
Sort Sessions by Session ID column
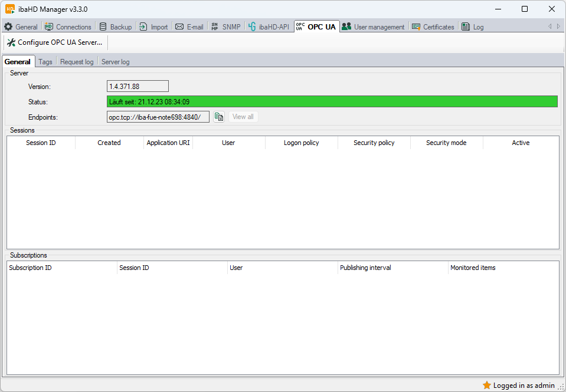[x=41, y=143]
